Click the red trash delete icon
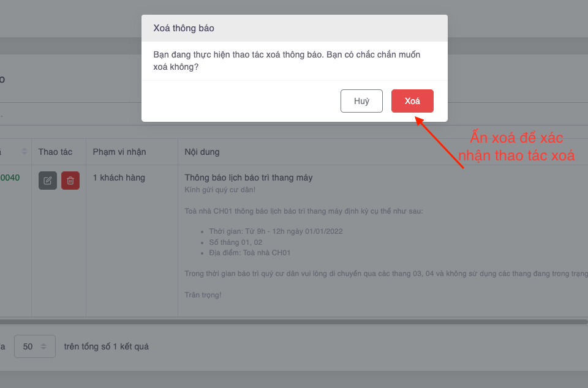The width and height of the screenshot is (588, 388). point(70,181)
